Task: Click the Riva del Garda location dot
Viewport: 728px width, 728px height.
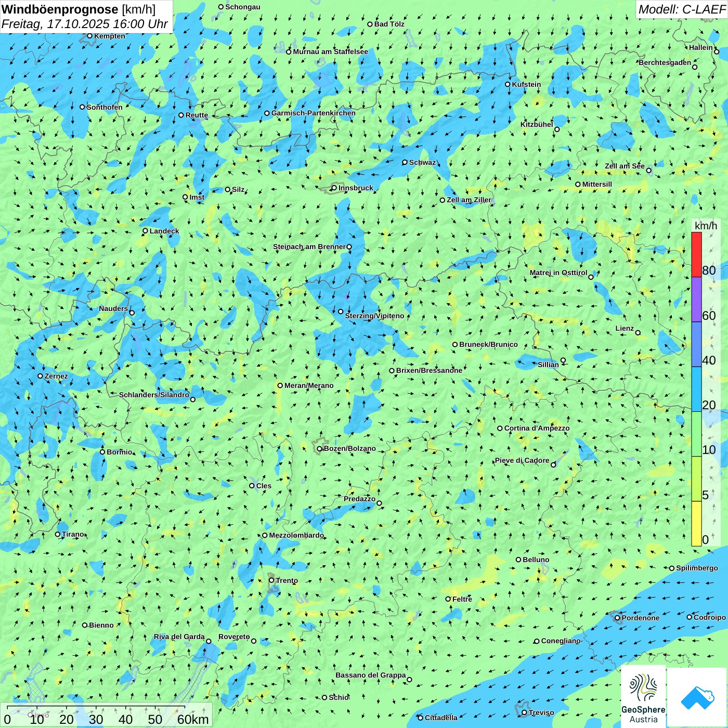Action: 209,641
